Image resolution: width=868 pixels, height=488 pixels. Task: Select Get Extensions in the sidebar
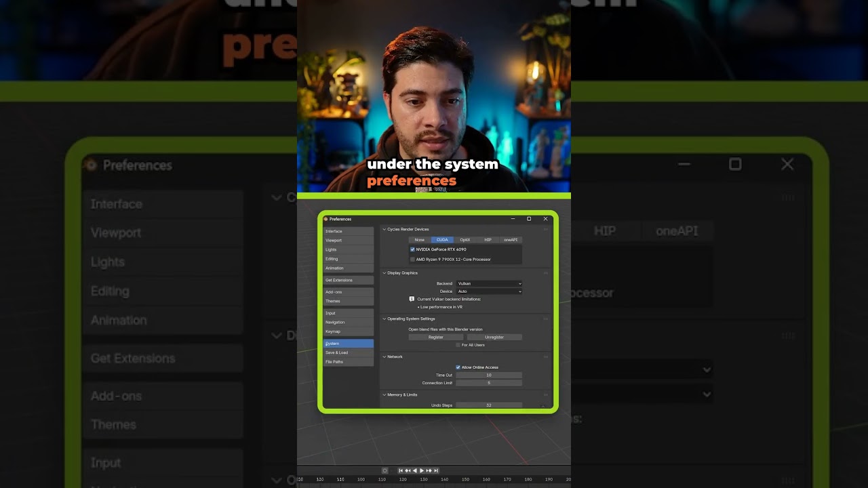(349, 280)
